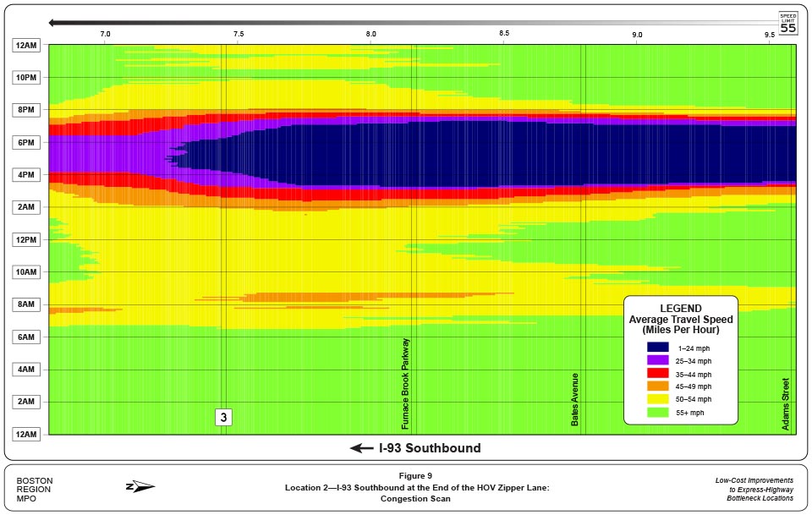Click the 6PM time axis label
Screen dimensions: 812x515
tap(25, 142)
